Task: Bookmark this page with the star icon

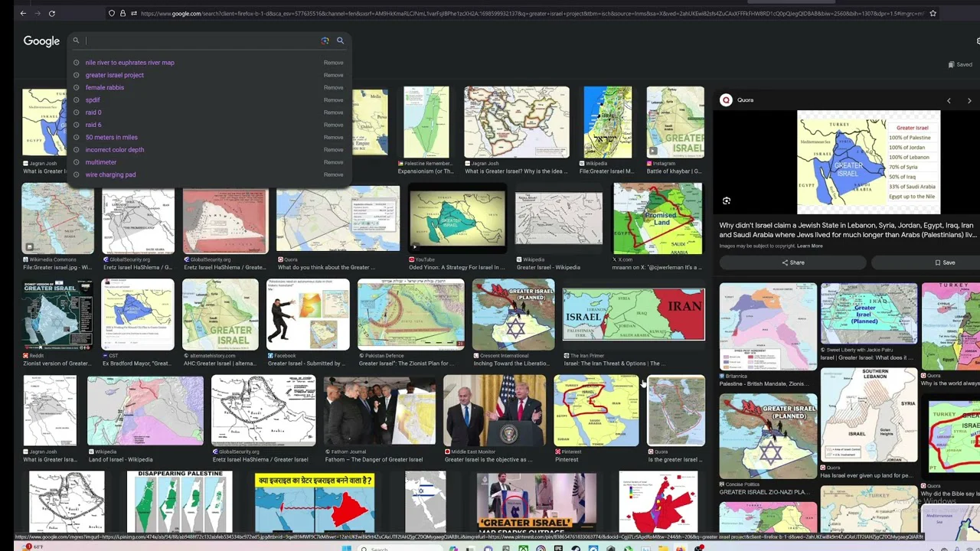Action: tap(933, 13)
